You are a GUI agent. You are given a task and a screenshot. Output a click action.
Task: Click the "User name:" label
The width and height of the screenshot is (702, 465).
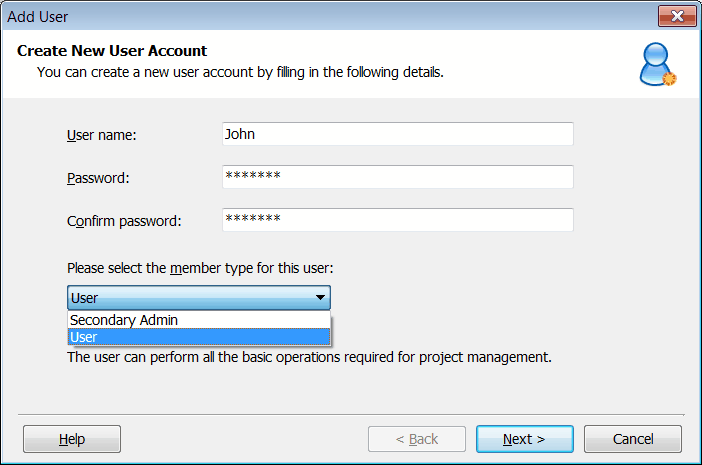tap(101, 135)
